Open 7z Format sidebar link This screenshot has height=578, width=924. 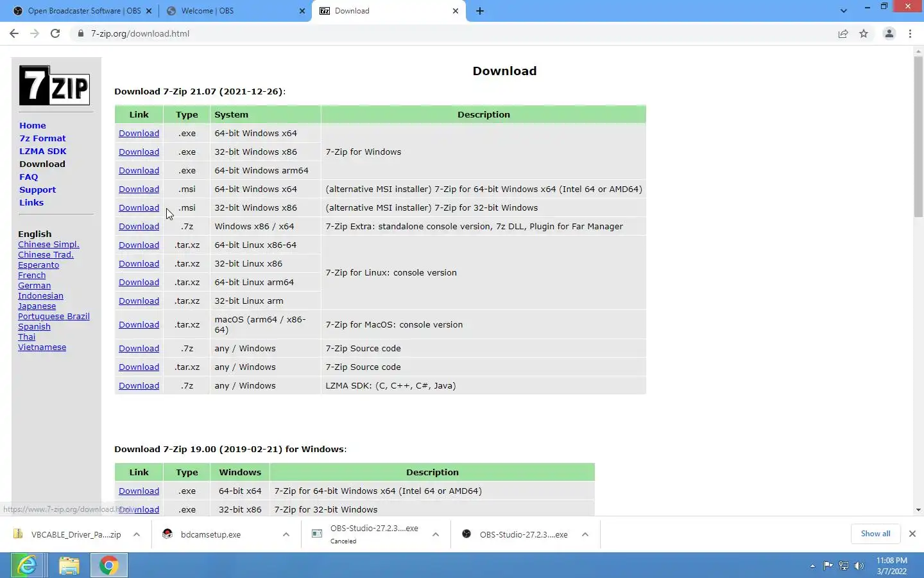[42, 138]
